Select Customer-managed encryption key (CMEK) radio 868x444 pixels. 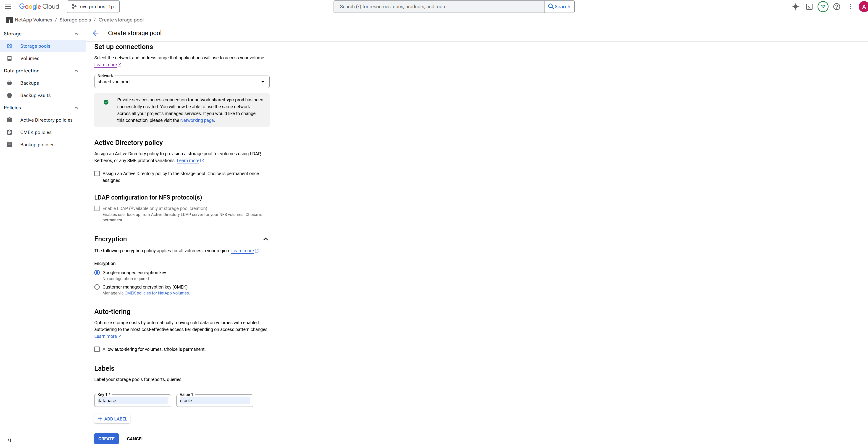tap(97, 287)
